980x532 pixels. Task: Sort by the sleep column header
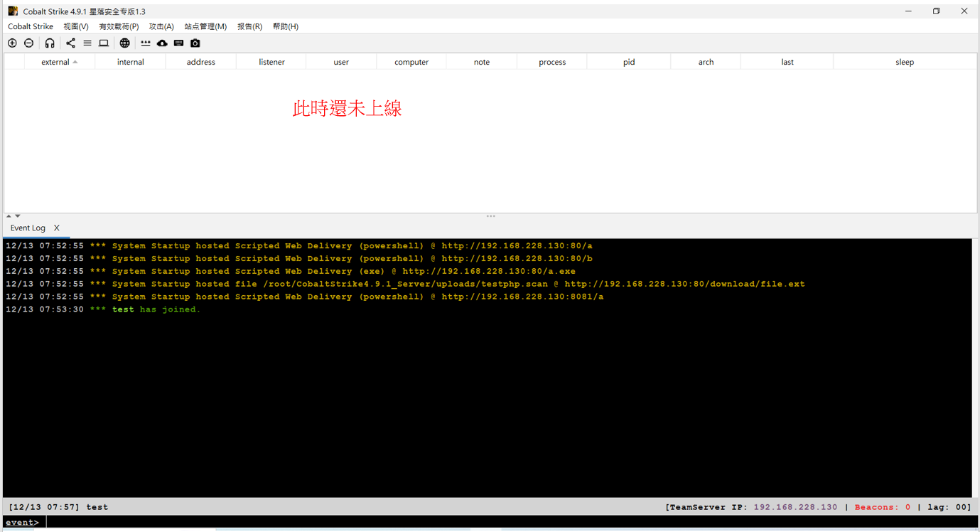pos(905,62)
